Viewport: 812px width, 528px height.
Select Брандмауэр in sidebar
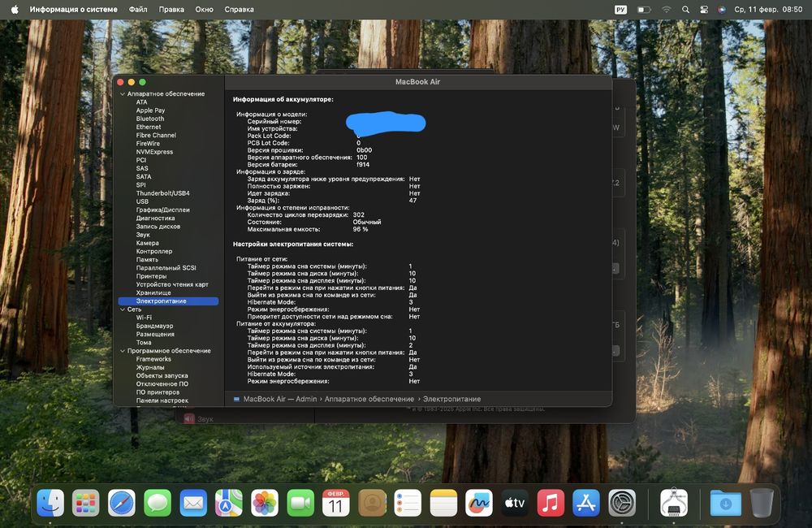pos(155,326)
